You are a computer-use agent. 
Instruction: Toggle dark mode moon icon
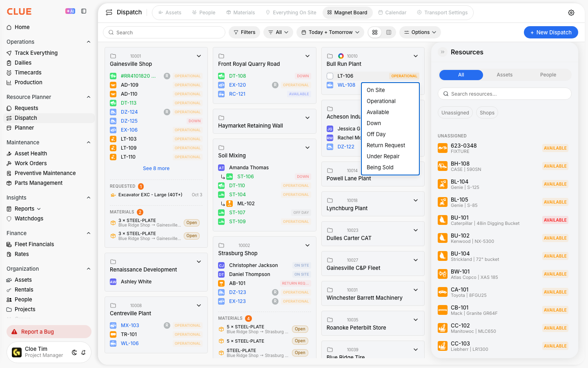pos(74,352)
